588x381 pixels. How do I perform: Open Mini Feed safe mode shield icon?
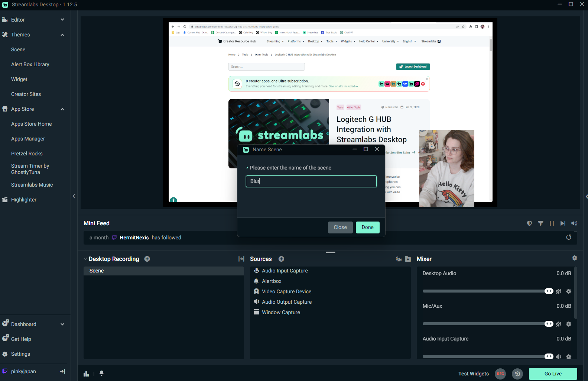529,223
